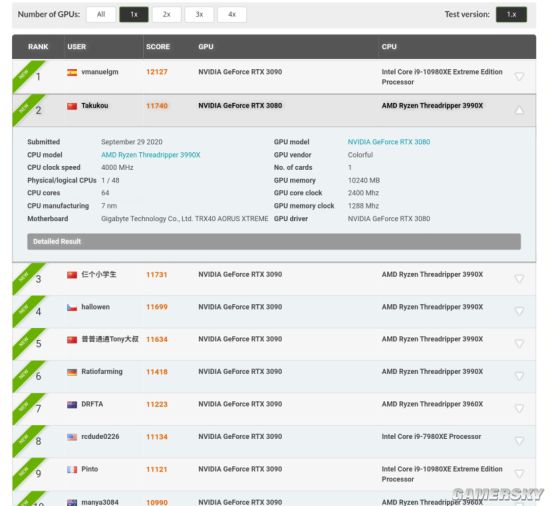Click the Czech flag beside hallowen
The image size is (550, 506).
coord(72,308)
